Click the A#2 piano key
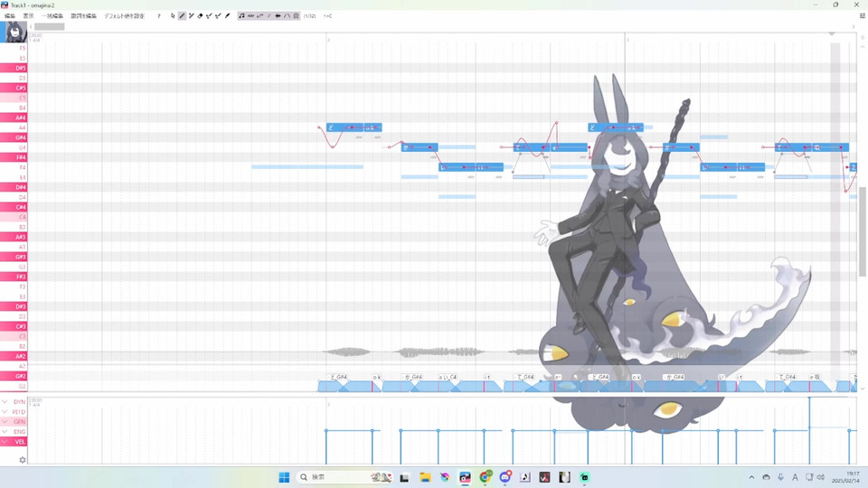Viewport: 868px width, 488px height. coord(14,356)
